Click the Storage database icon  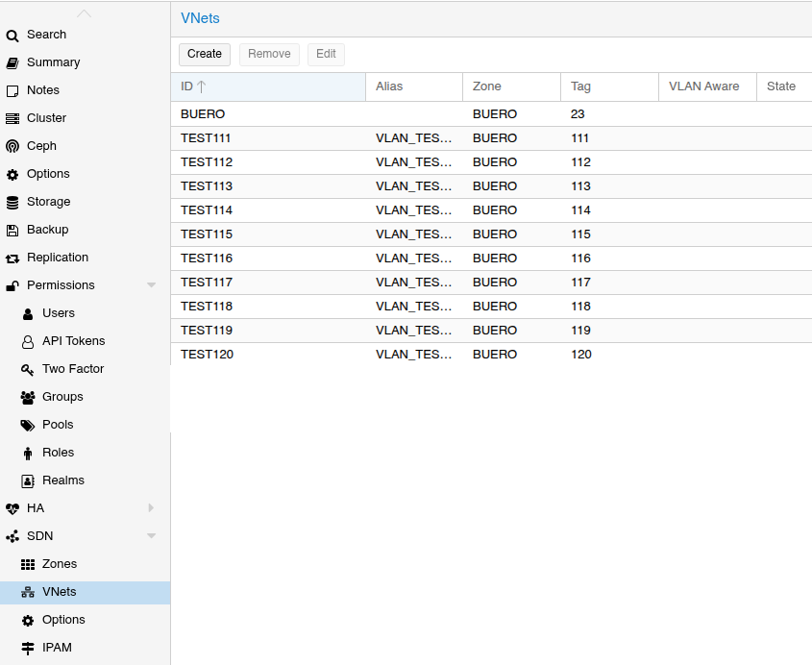(12, 202)
